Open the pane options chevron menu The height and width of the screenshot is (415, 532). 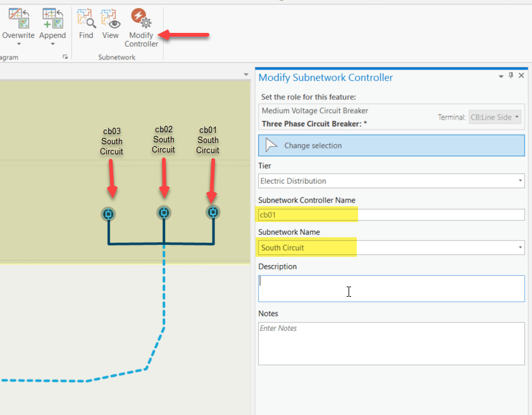500,75
